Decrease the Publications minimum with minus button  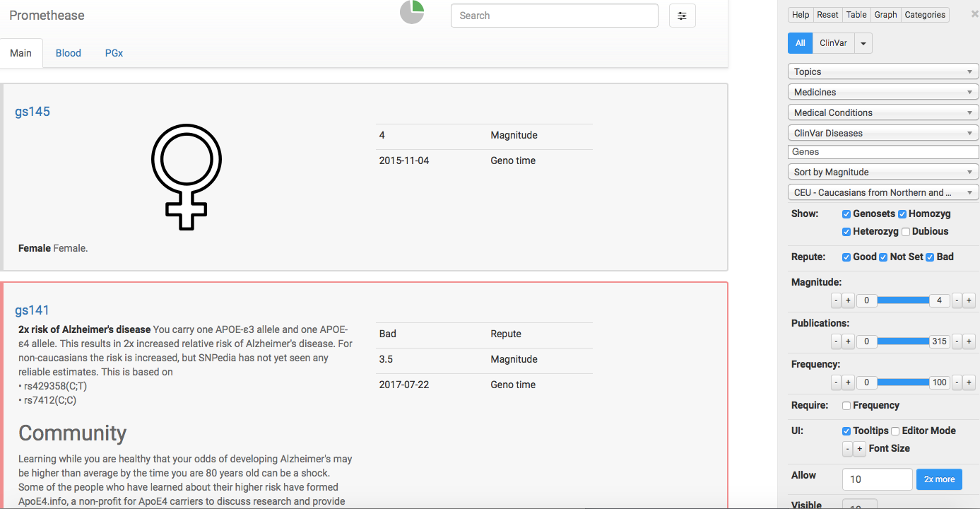coord(837,341)
